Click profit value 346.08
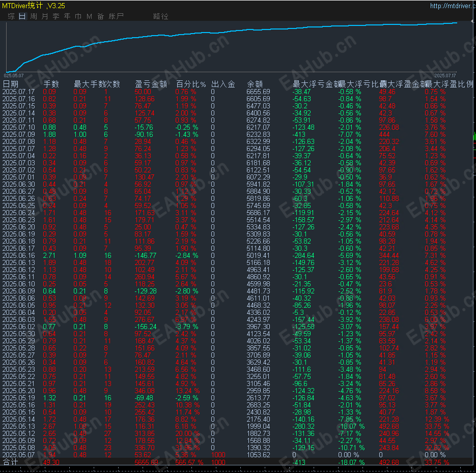476x473 pixels. 145,391
